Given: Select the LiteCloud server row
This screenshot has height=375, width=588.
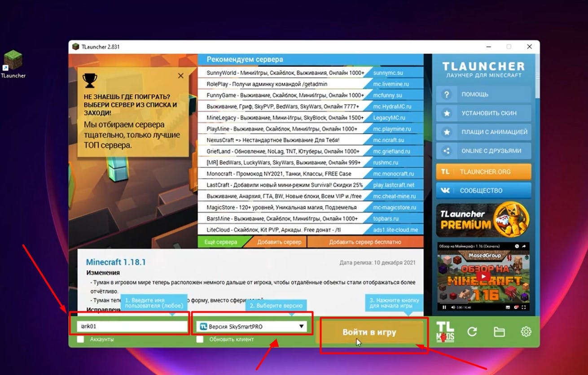Looking at the screenshot, I should (310, 230).
